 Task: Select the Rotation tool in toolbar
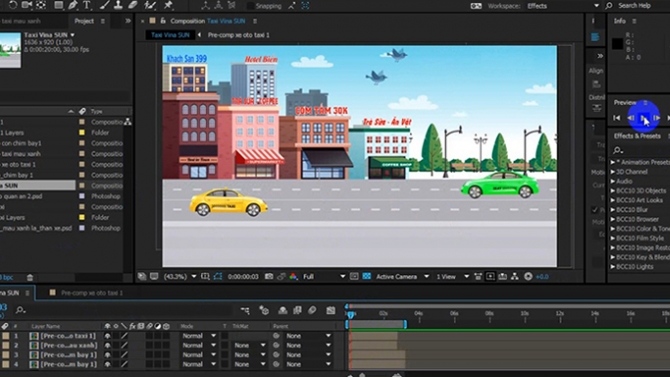click(x=13, y=5)
